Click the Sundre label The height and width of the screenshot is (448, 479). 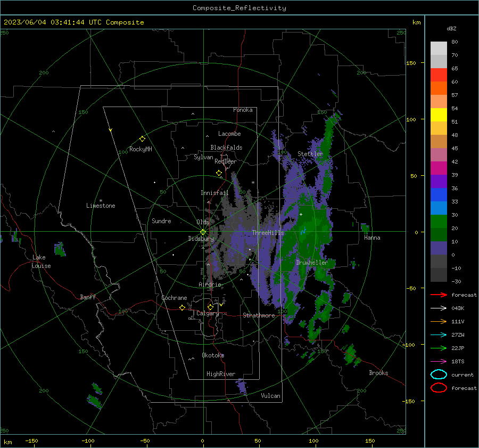tap(161, 221)
